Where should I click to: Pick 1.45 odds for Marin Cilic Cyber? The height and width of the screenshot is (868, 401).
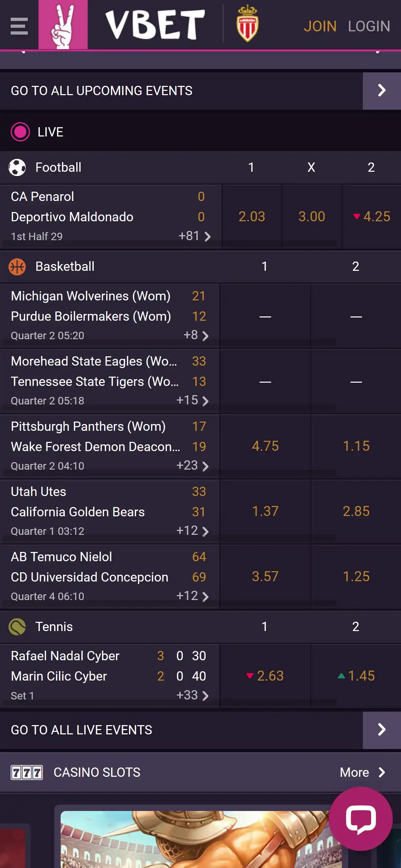356,676
